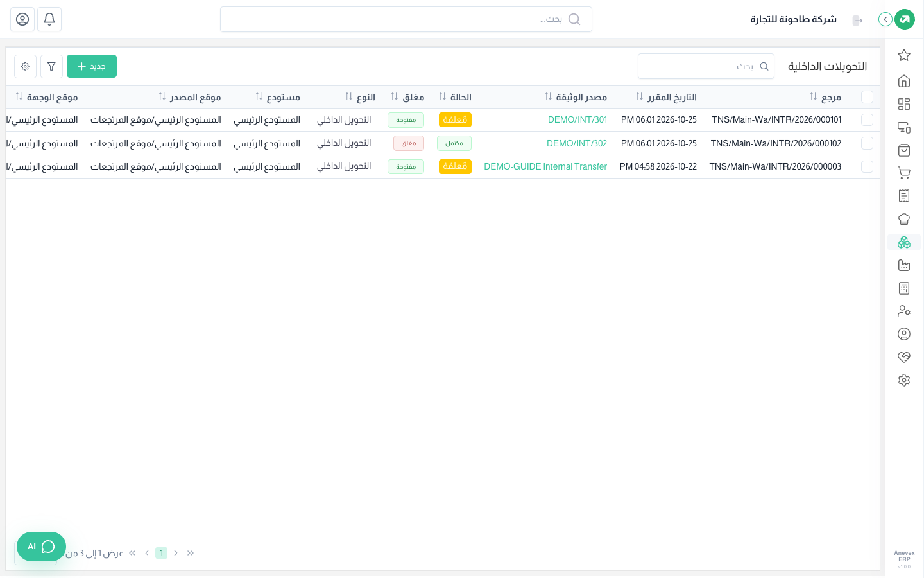
Task: Open the calculator accounting icon in the sidebar
Action: point(904,288)
